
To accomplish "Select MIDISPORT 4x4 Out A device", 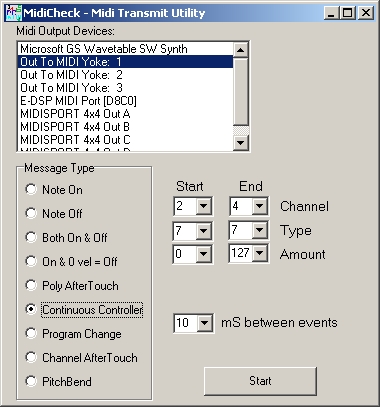I will 125,114.
